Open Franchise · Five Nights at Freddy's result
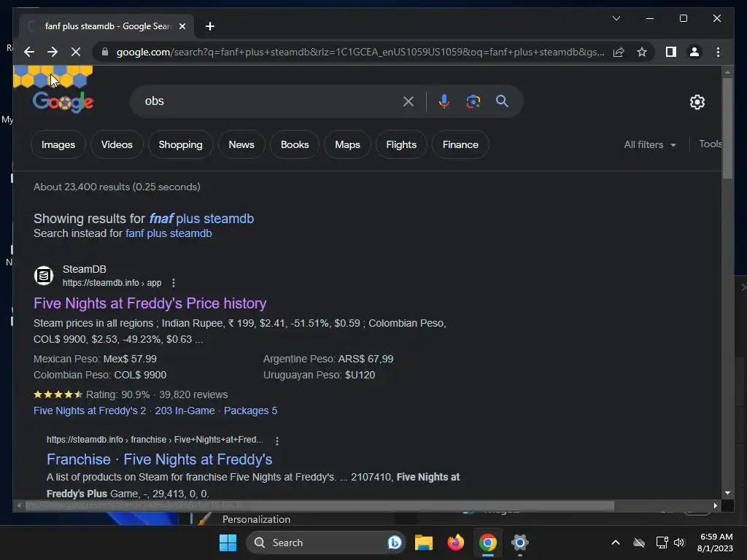 (x=160, y=459)
